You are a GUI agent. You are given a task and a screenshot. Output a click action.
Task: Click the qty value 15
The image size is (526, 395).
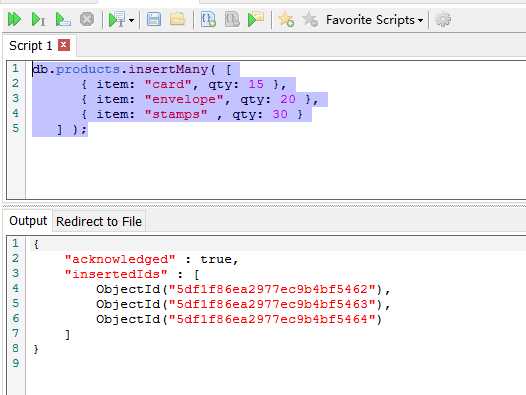(256, 84)
